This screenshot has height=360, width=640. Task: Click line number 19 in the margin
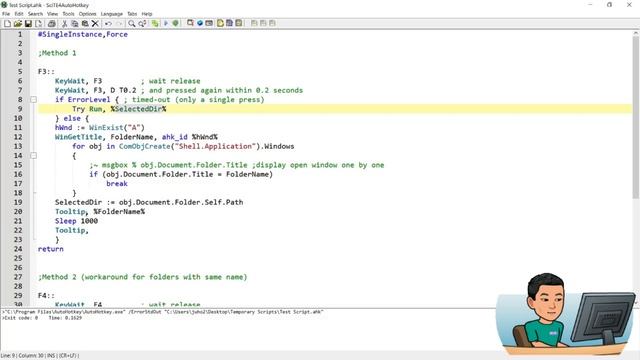click(x=18, y=202)
